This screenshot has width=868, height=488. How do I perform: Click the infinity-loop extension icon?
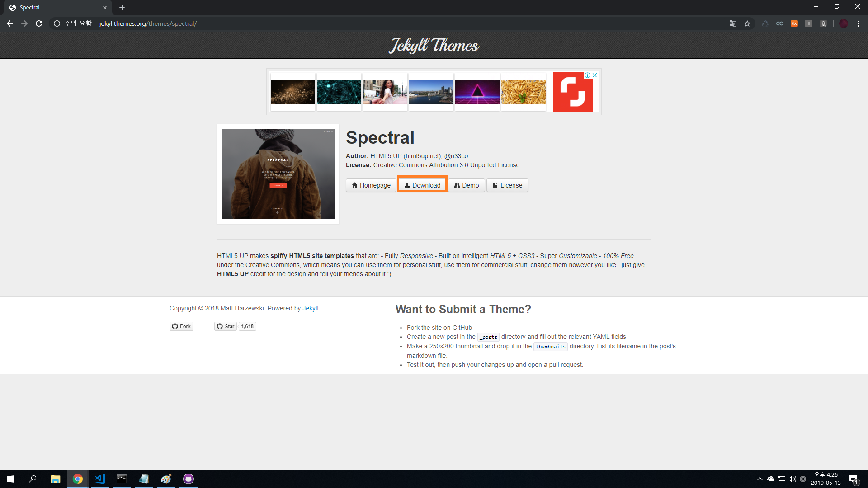(780, 23)
